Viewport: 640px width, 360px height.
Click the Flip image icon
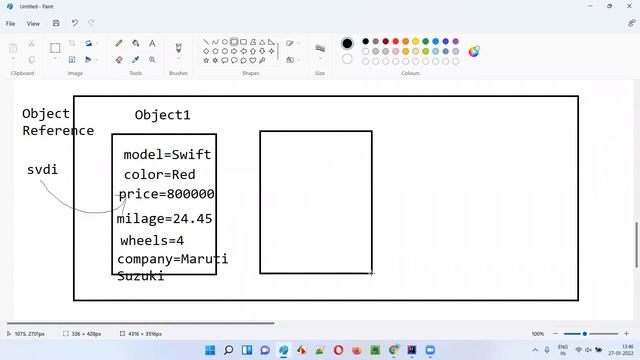[x=88, y=60]
